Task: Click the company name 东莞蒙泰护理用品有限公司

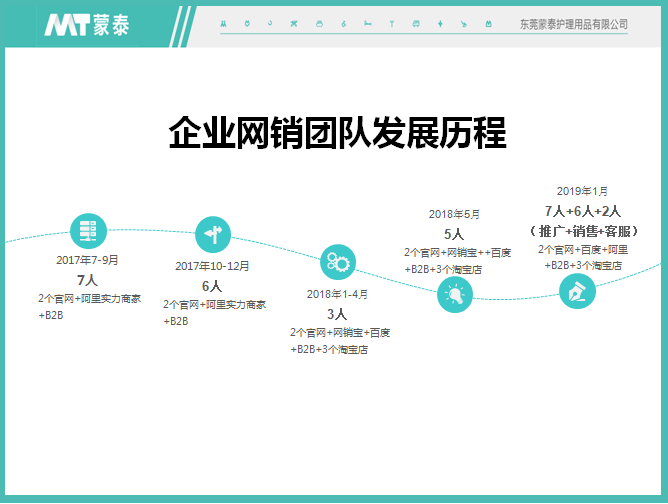Action: pyautogui.click(x=574, y=24)
